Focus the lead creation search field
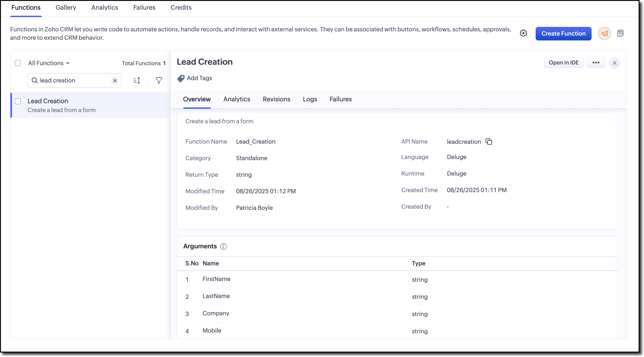The height and width of the screenshot is (357, 644). [74, 80]
